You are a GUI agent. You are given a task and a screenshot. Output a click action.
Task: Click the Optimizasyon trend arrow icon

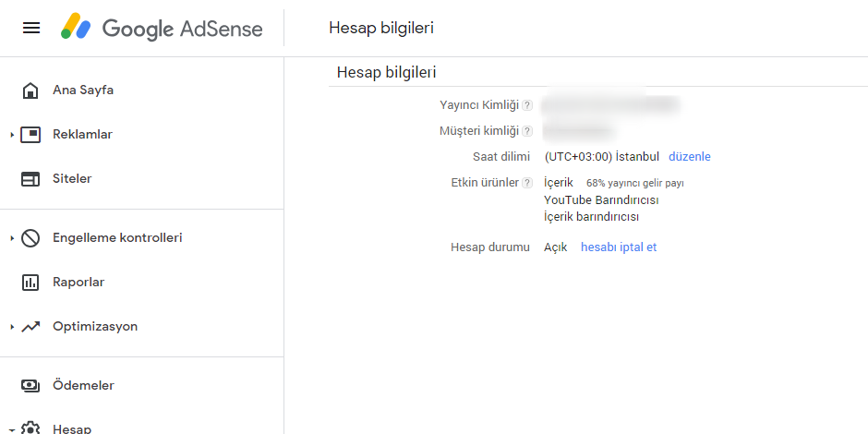30,327
